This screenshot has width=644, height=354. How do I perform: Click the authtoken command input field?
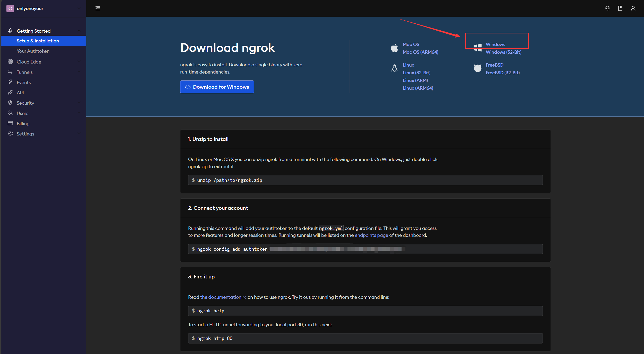click(x=366, y=249)
